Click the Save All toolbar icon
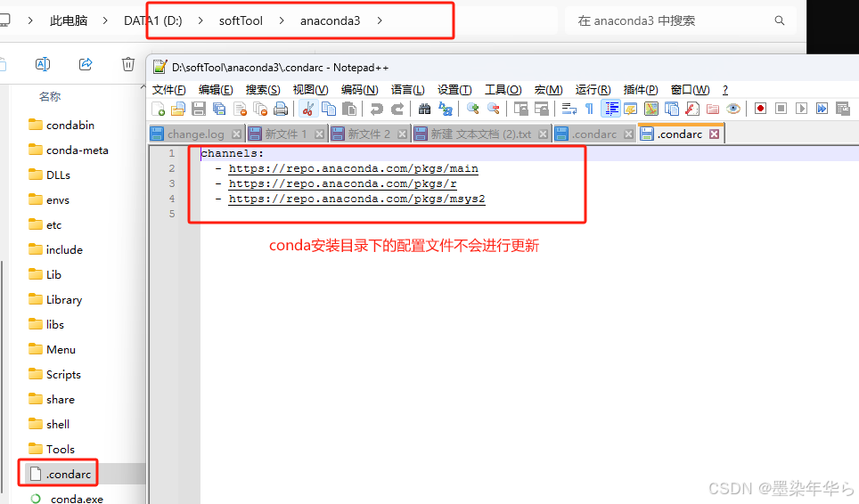The width and height of the screenshot is (859, 504). 219,109
